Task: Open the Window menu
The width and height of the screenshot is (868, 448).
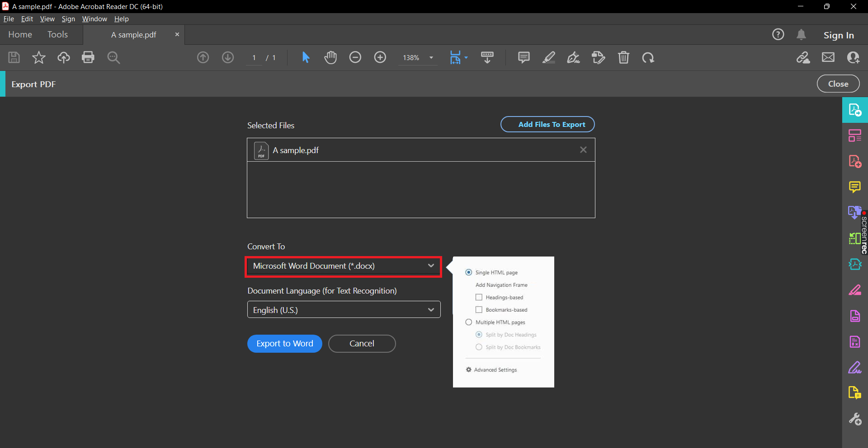Action: pyautogui.click(x=94, y=19)
